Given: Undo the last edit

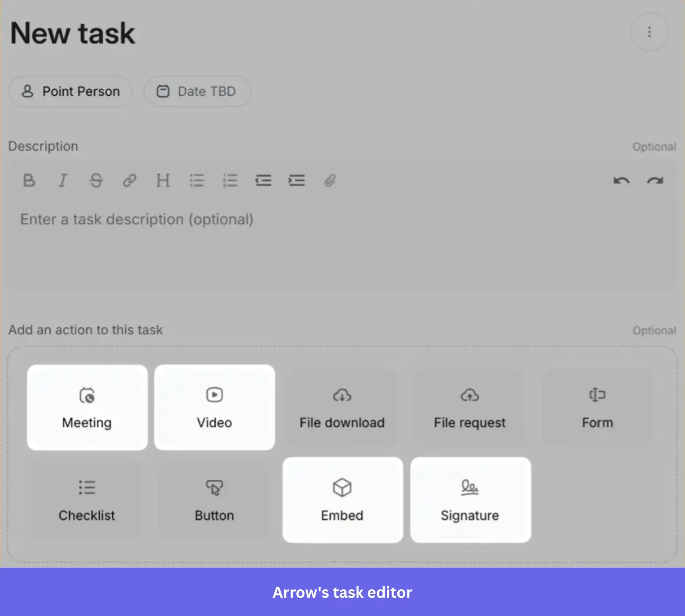Looking at the screenshot, I should coord(621,180).
